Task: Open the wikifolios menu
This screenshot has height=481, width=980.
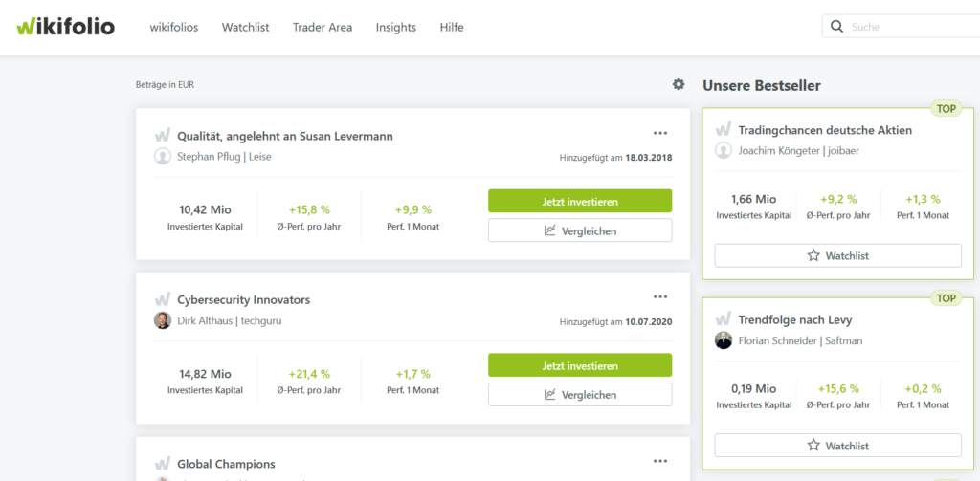Action: 174,28
